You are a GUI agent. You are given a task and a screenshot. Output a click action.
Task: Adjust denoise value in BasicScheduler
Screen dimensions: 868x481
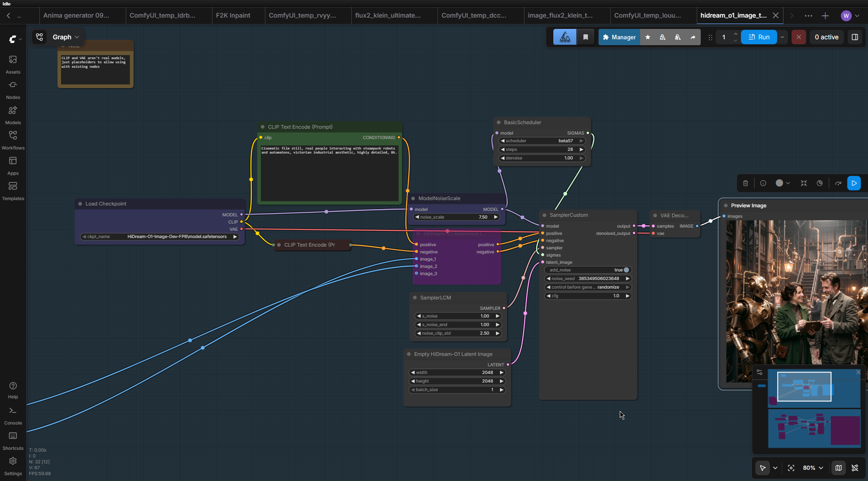[542, 158]
